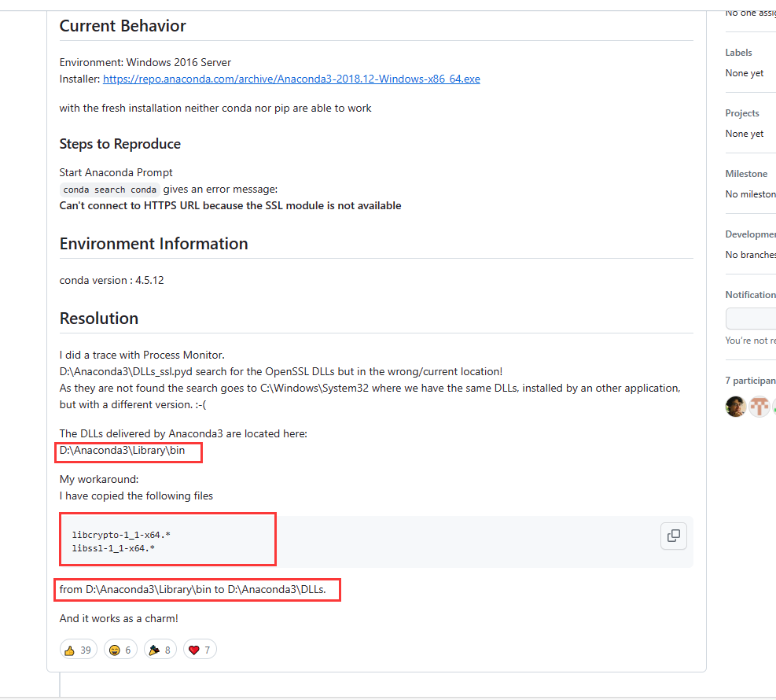This screenshot has width=776, height=700.
Task: Copy the libcrypto code block contents
Action: point(674,536)
